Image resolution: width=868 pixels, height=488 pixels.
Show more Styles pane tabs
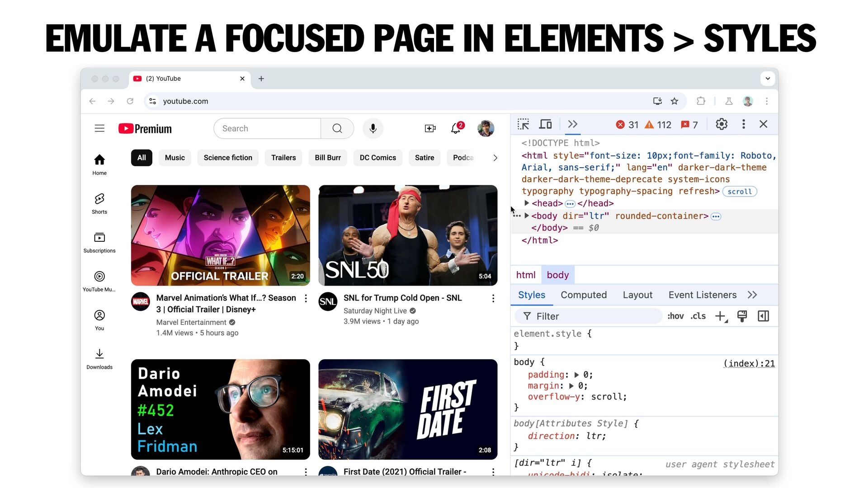tap(752, 295)
